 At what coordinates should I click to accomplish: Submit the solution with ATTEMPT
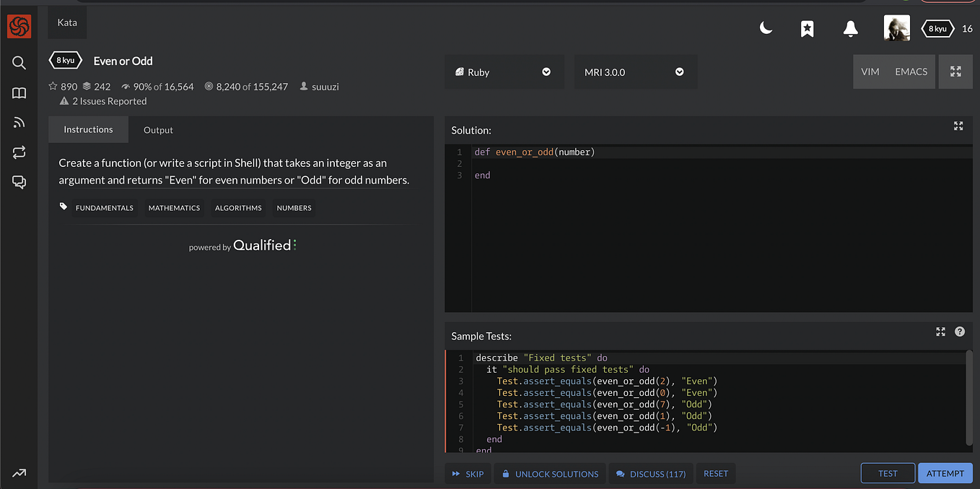[945, 473]
